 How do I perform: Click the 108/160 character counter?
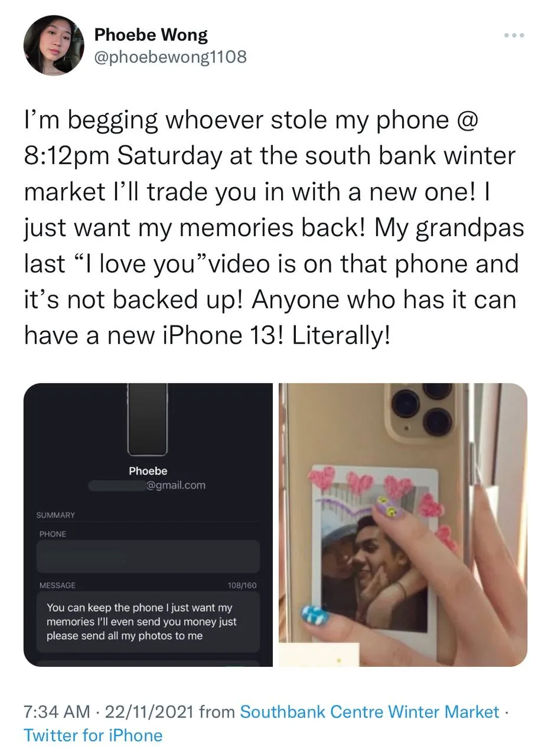242,585
